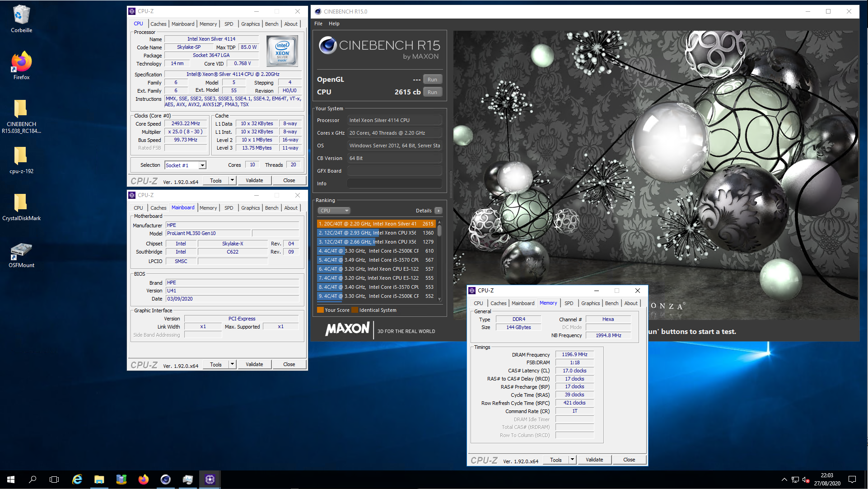The image size is (868, 489).
Task: Switch to CPU-Z via its taskbar icon
Action: pyautogui.click(x=210, y=480)
